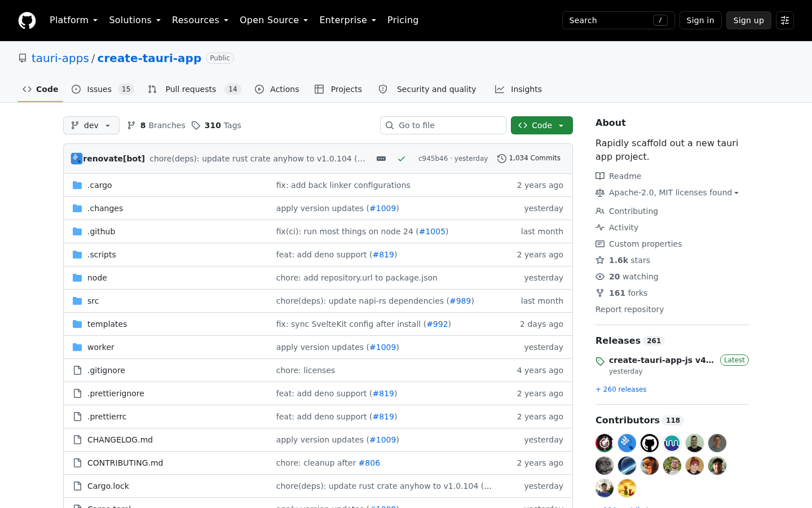Open the create-tauri-app-js latest release

click(661, 360)
